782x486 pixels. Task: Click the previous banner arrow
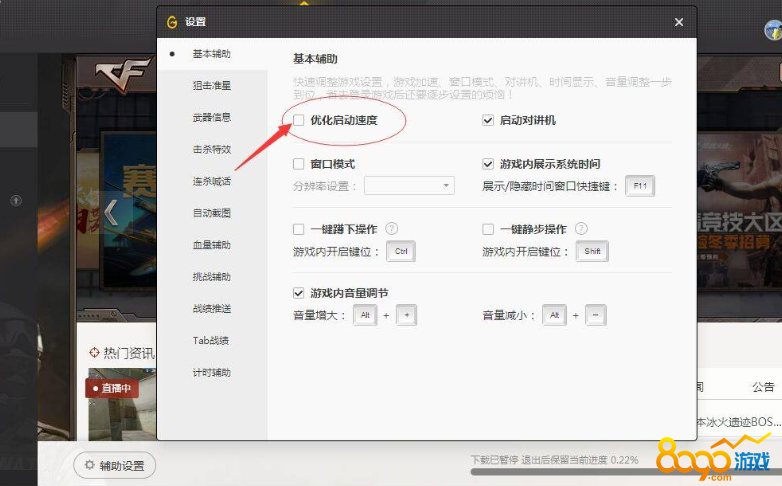point(111,211)
